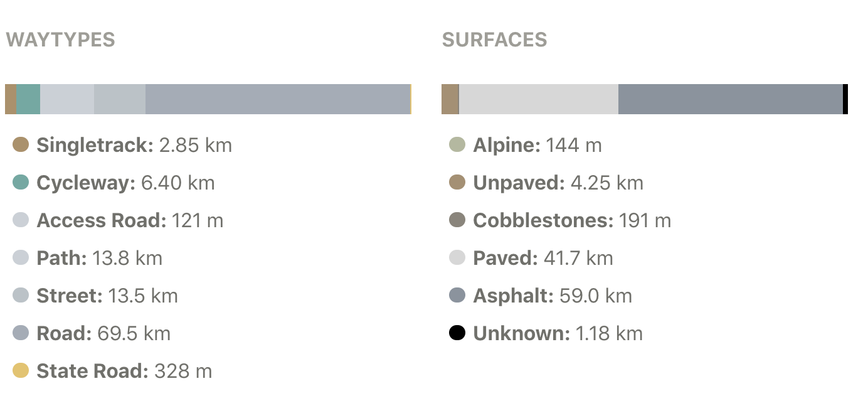Click the Singletrack tan legend dot
This screenshot has height=418, width=868.
tap(21, 145)
